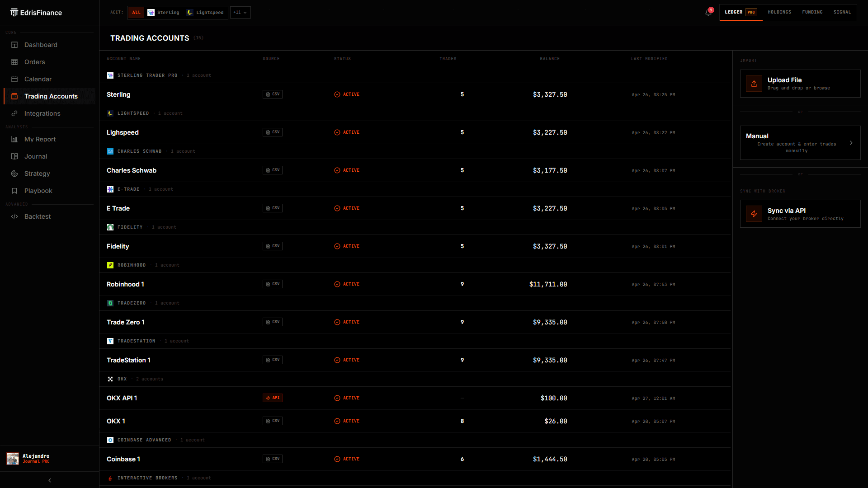Click the E-Trade group logo
This screenshot has width=868, height=488.
(x=110, y=189)
